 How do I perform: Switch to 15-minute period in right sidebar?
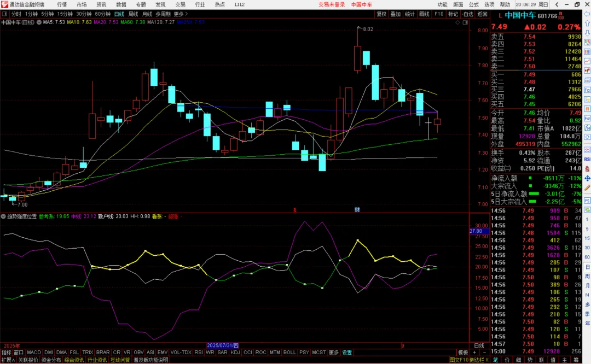pos(587,238)
